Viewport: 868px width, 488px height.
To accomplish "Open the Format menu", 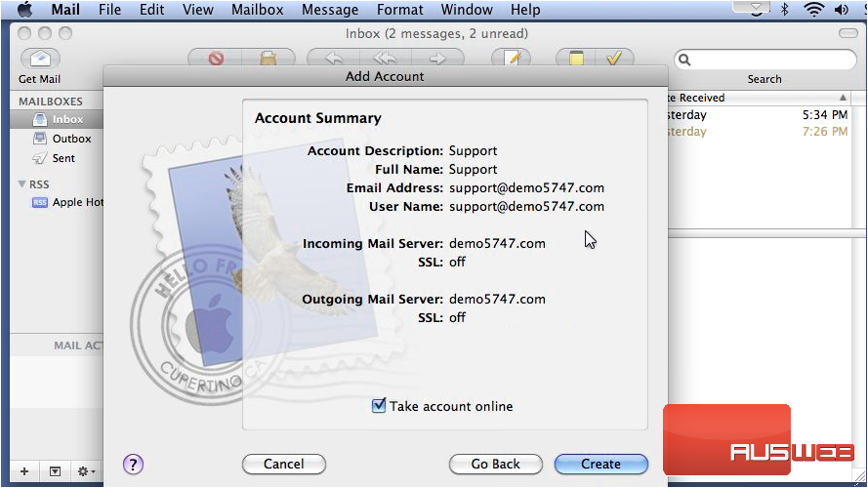I will pos(400,10).
